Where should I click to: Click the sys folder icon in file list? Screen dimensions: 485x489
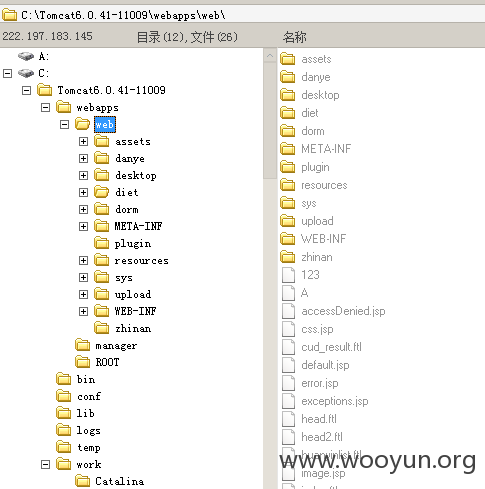[287, 203]
